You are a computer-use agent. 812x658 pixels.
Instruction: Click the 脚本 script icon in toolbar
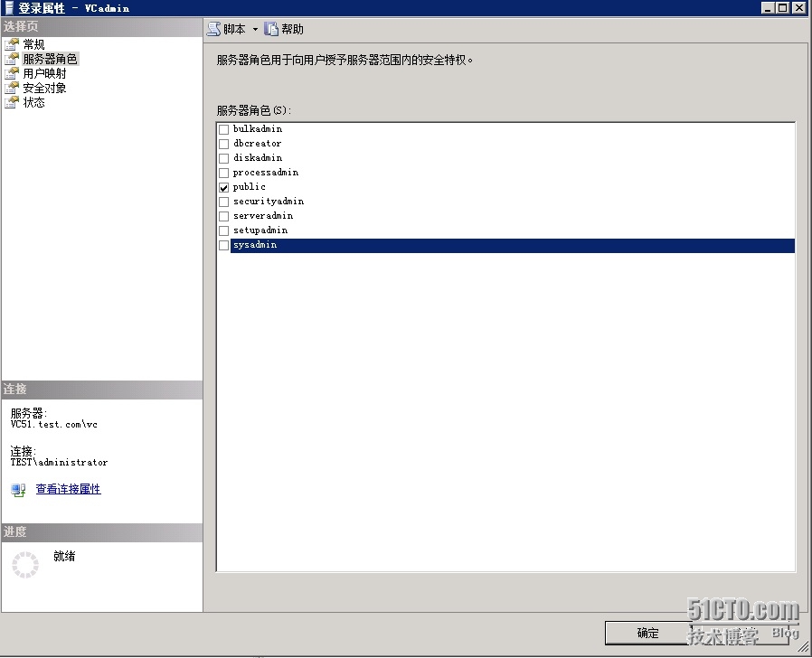click(x=214, y=29)
